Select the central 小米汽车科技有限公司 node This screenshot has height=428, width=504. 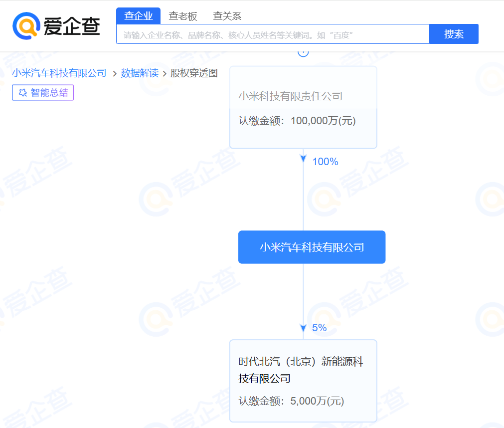click(x=312, y=247)
